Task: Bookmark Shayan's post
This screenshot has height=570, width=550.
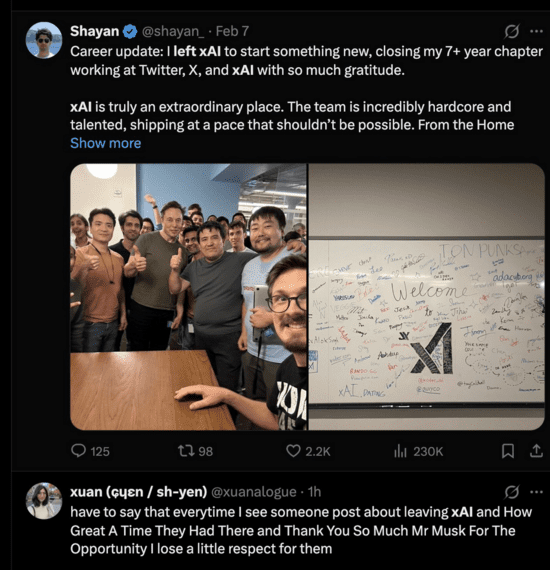Action: pyautogui.click(x=508, y=451)
